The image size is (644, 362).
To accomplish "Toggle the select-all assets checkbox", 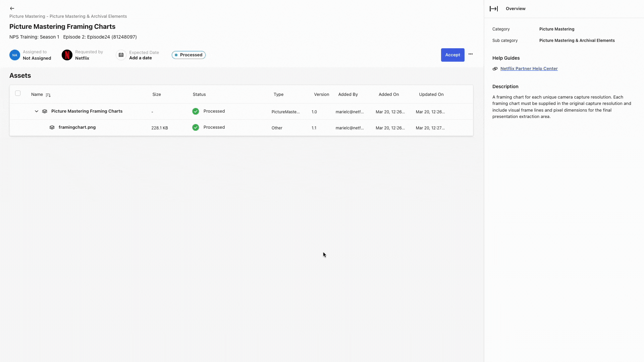I will point(18,93).
